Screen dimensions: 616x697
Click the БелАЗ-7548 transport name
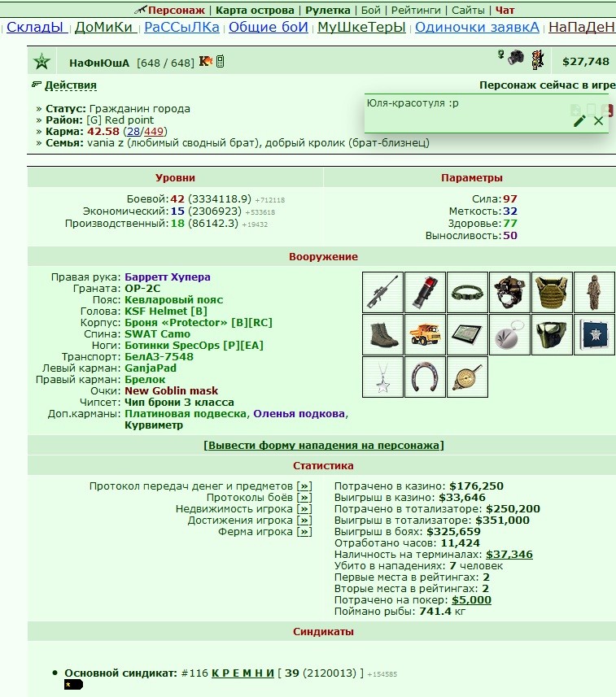[159, 357]
